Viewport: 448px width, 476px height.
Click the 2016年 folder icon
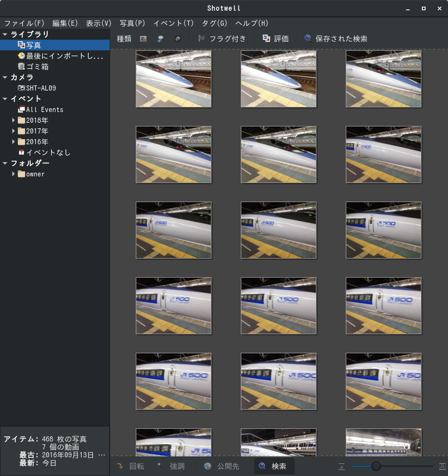click(21, 142)
